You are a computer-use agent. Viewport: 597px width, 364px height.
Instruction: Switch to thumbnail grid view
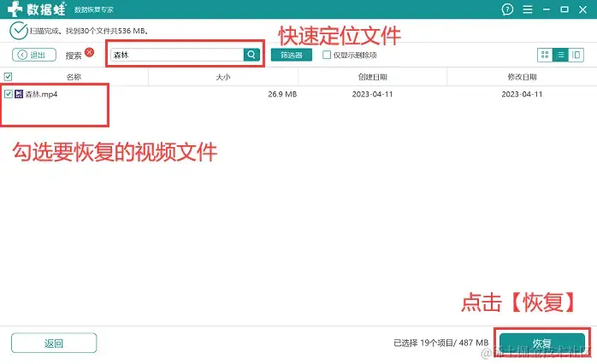point(545,56)
